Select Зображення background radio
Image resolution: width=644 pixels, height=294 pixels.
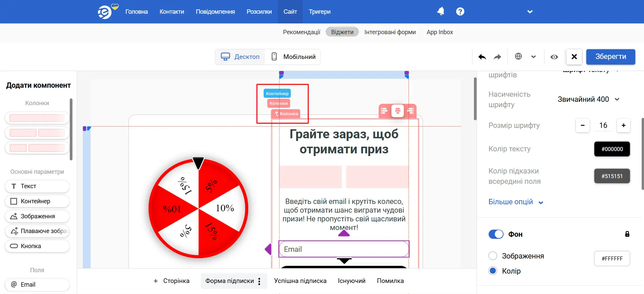493,256
